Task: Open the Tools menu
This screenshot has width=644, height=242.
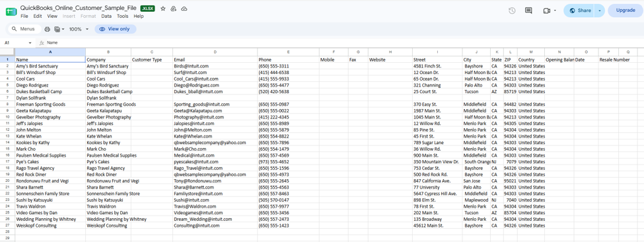Action: click(x=122, y=17)
